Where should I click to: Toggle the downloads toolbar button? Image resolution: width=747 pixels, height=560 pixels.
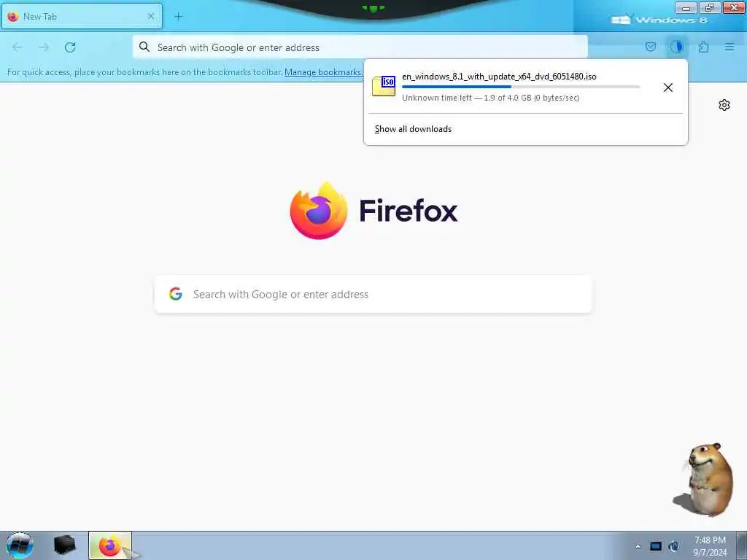point(677,47)
